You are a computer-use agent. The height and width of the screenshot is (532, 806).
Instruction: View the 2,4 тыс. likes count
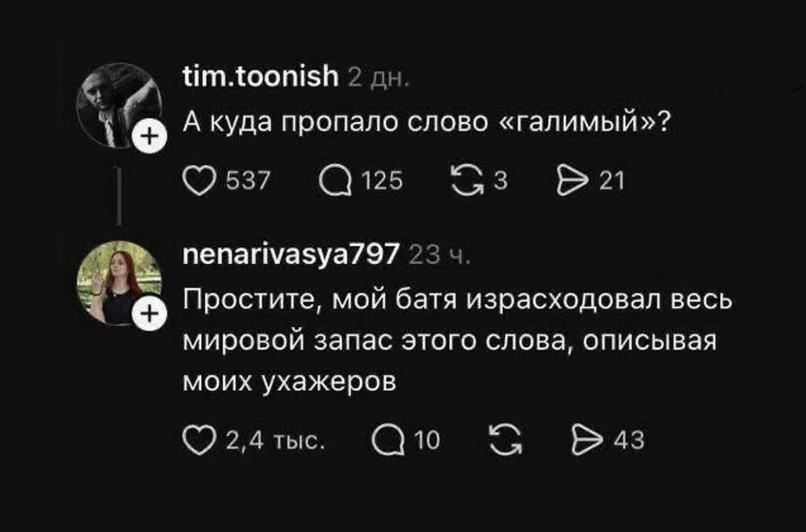275,441
